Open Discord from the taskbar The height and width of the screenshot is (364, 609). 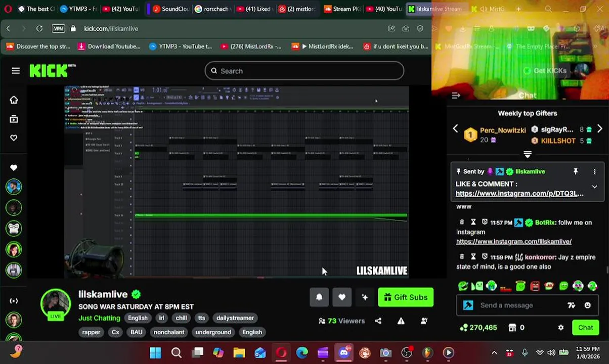point(344,352)
